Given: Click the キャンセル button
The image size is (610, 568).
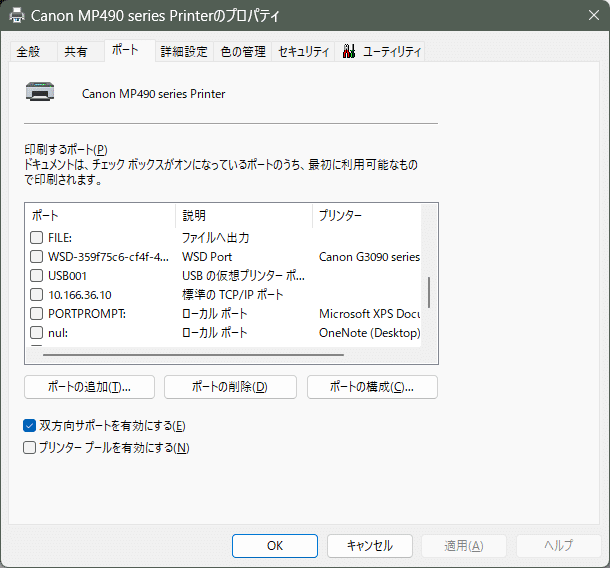Looking at the screenshot, I should (370, 545).
